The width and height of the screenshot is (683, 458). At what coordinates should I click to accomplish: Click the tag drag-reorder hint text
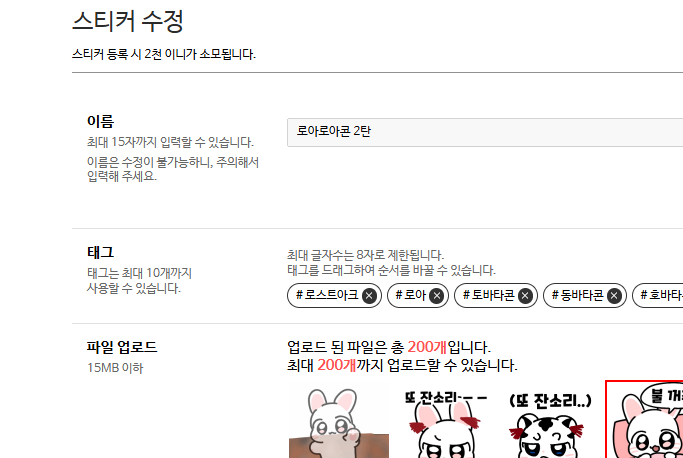coord(391,270)
